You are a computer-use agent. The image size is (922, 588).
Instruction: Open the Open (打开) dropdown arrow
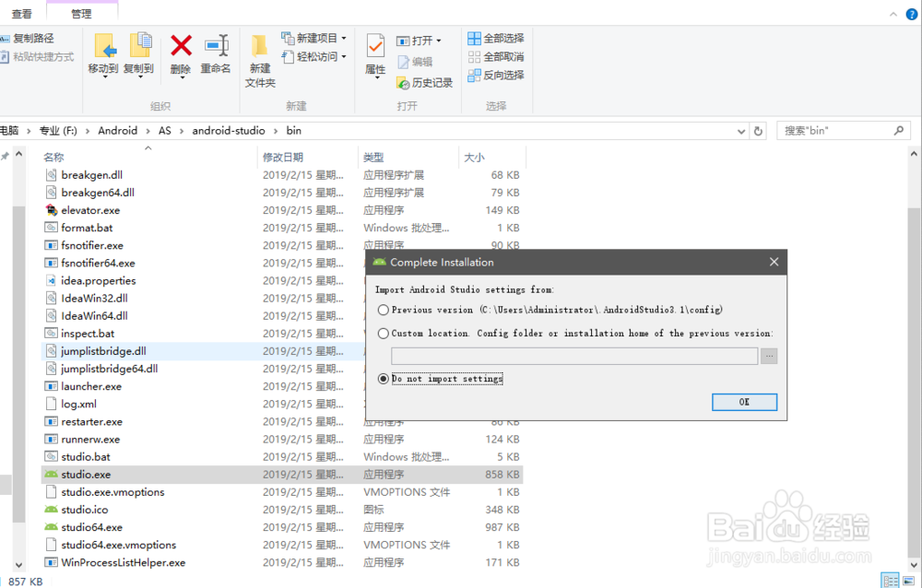tap(439, 41)
